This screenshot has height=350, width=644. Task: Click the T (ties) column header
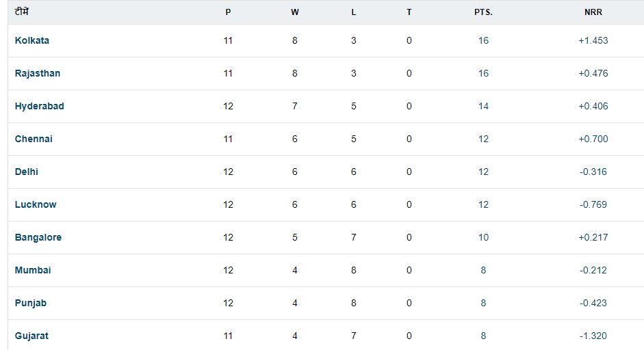pos(409,12)
